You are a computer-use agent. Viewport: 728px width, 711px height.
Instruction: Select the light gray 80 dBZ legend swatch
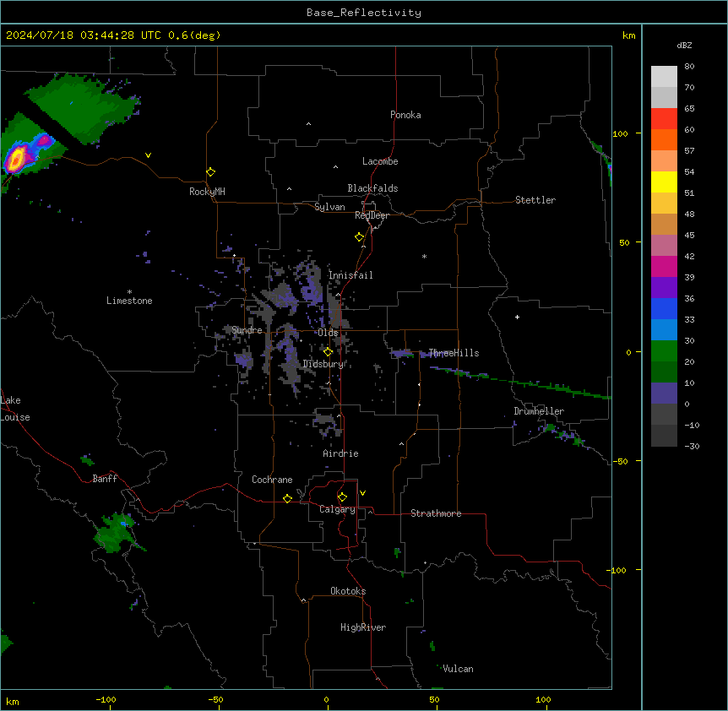click(664, 76)
